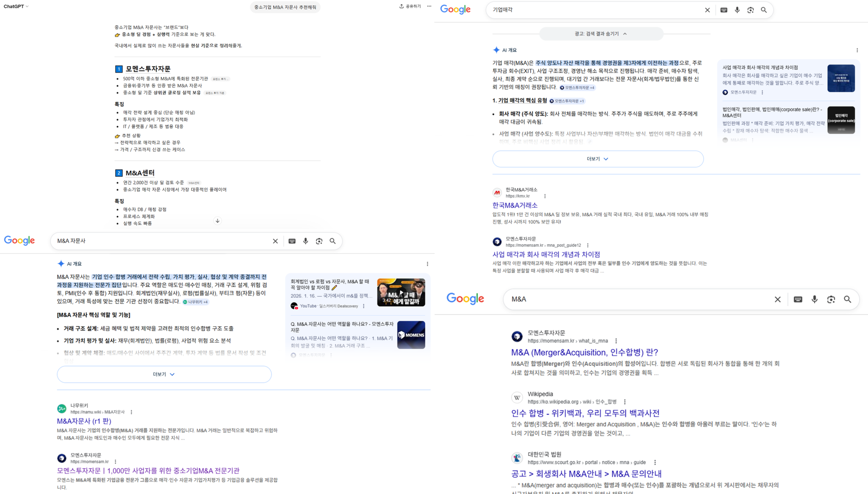Clear the 기업매각 query with the X icon
The height and width of the screenshot is (494, 868).
click(708, 9)
